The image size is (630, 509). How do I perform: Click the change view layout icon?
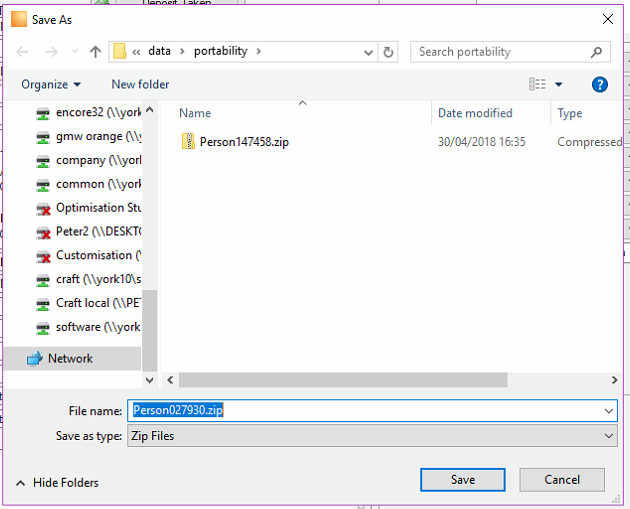tap(537, 84)
